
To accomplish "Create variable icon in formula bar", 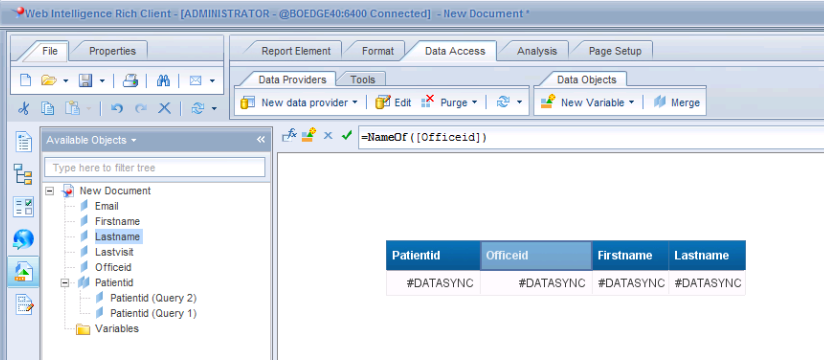I will (309, 135).
